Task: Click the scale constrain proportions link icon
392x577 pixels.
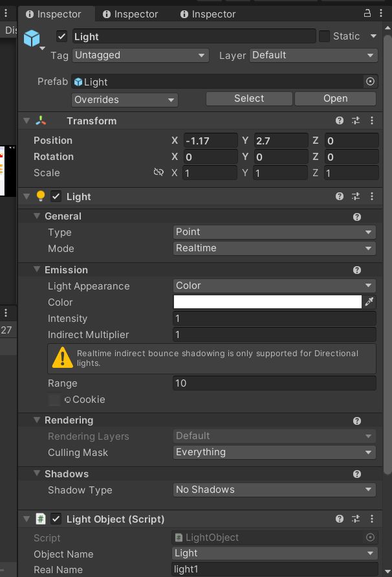Action: coord(158,173)
